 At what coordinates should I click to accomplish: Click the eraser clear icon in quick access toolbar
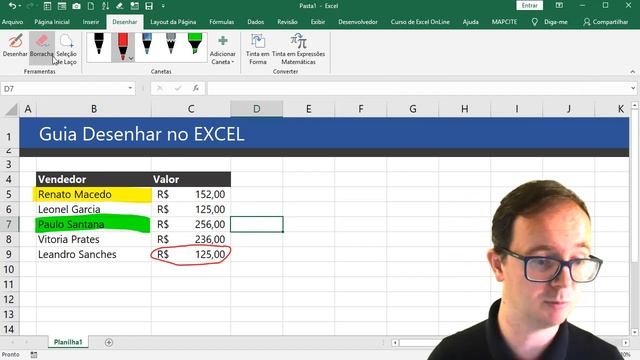pos(120,6)
